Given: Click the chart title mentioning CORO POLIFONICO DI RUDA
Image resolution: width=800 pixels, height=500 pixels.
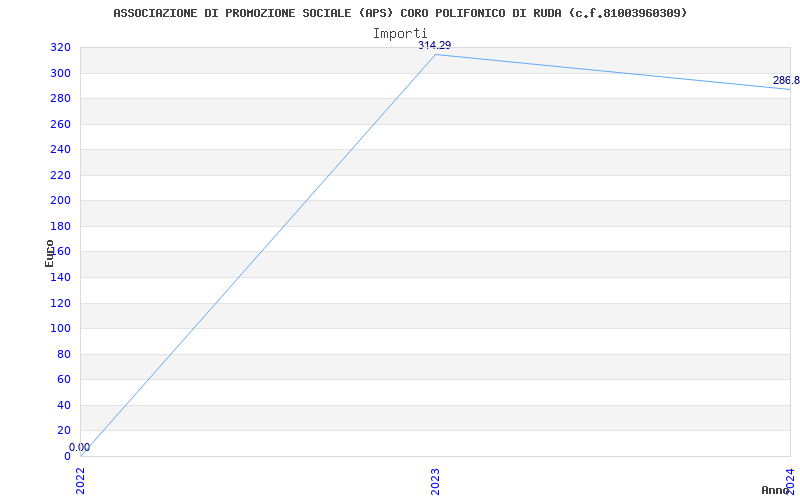Looking at the screenshot, I should click(x=400, y=13).
